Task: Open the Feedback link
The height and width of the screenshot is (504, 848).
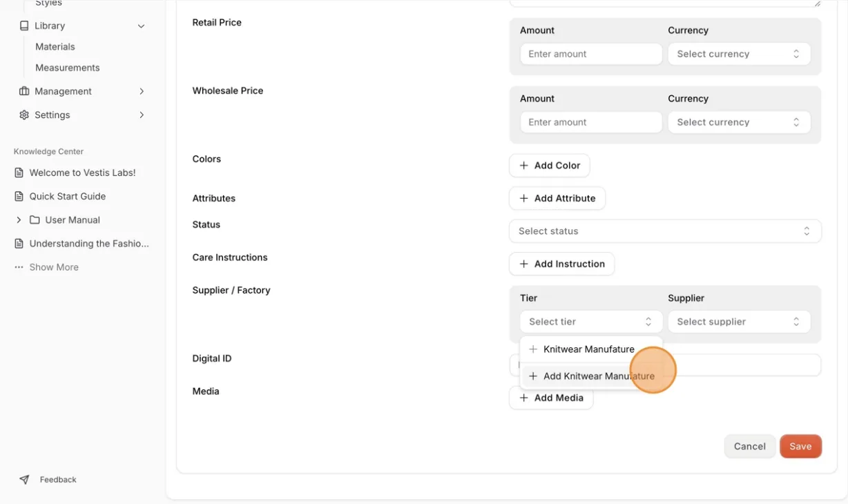Action: click(58, 479)
